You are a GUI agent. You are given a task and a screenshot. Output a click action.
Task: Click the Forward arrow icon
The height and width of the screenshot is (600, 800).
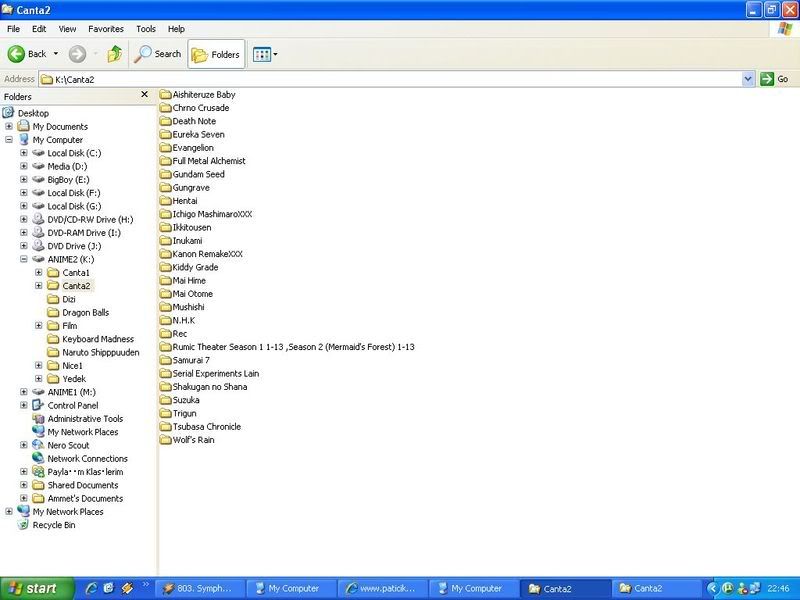pos(77,54)
